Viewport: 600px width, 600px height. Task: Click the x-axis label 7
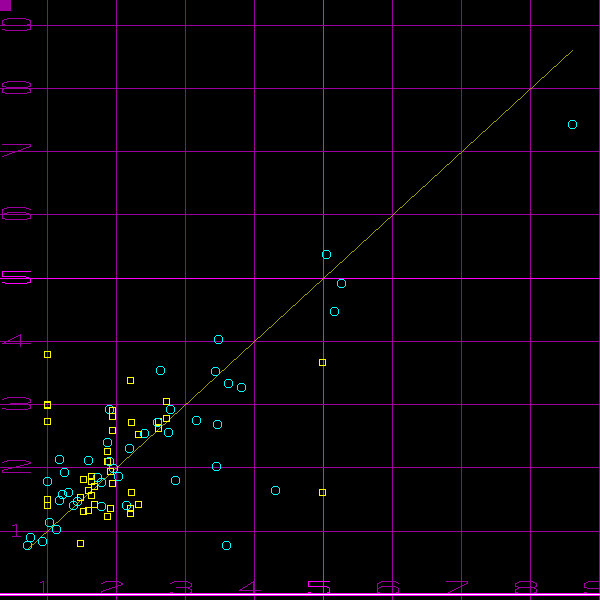point(456,587)
